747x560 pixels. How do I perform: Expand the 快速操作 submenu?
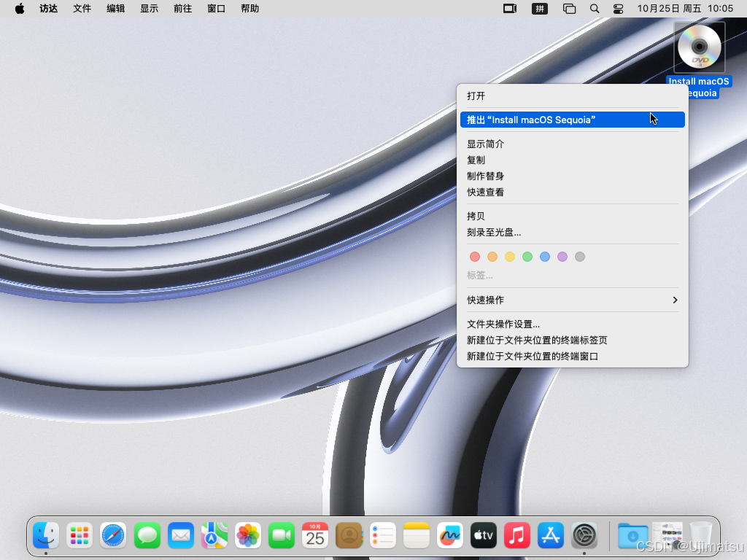(572, 300)
